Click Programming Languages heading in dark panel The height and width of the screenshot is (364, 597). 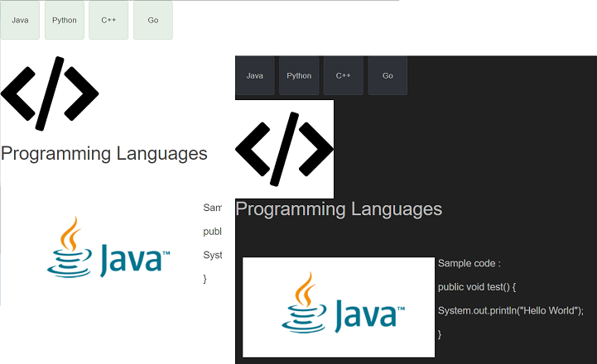pyautogui.click(x=339, y=208)
